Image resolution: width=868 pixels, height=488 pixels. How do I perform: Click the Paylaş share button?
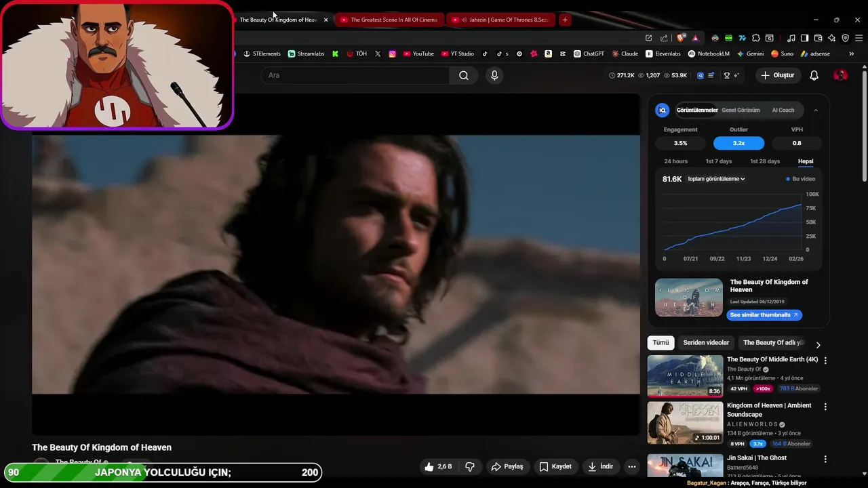[507, 466]
